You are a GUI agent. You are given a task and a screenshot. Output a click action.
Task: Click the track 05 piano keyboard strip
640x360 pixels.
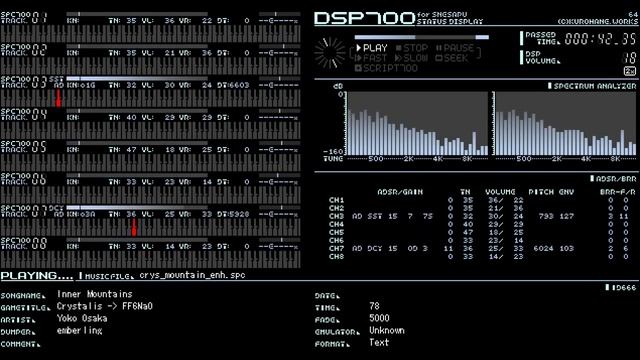pyautogui.click(x=150, y=162)
